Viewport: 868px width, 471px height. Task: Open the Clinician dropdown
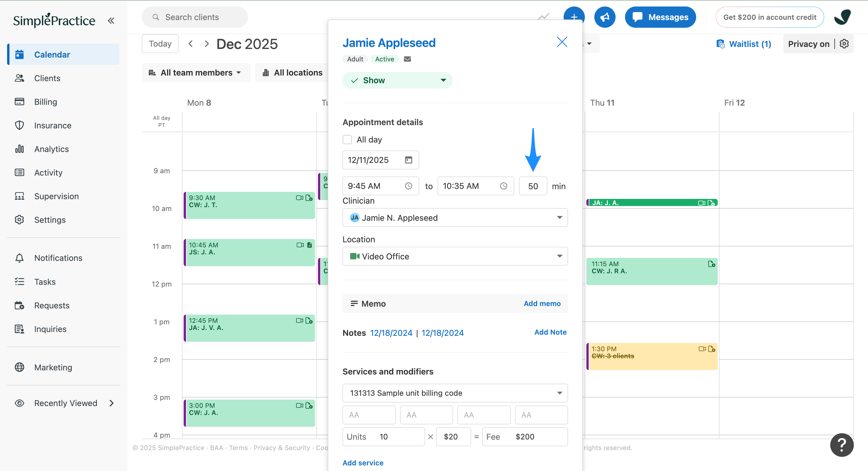click(x=455, y=217)
